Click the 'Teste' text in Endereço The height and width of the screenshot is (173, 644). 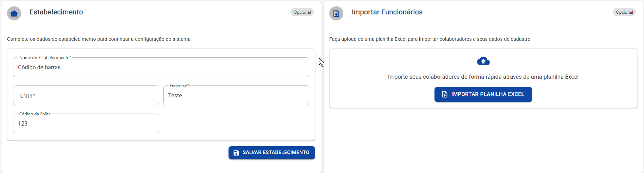pyautogui.click(x=175, y=95)
